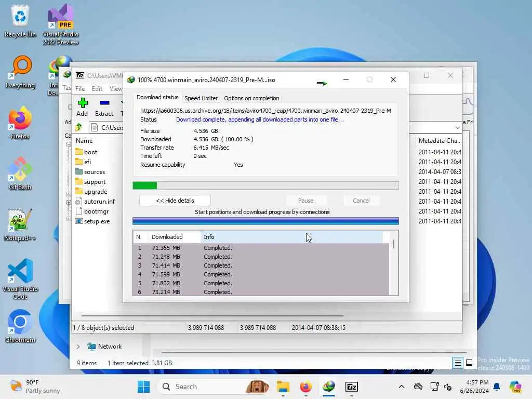Click the Hide details button
This screenshot has width=532, height=399.
tap(175, 201)
